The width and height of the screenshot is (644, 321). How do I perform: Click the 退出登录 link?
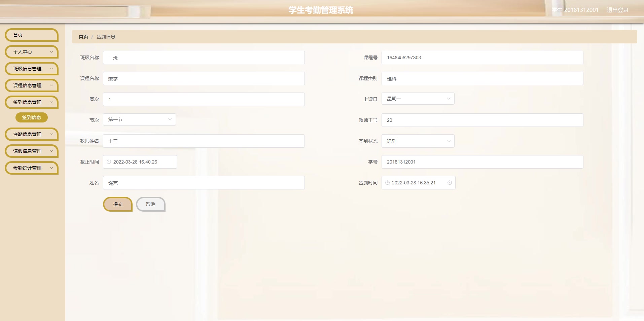618,10
